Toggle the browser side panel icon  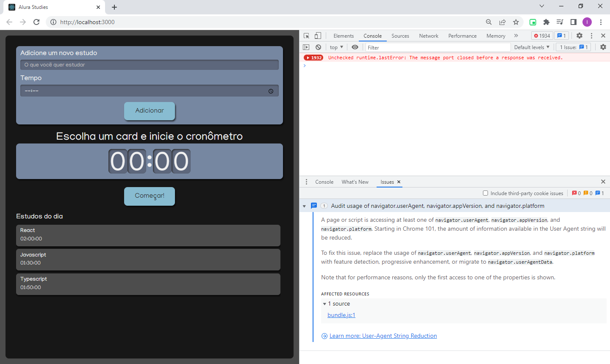coord(574,22)
